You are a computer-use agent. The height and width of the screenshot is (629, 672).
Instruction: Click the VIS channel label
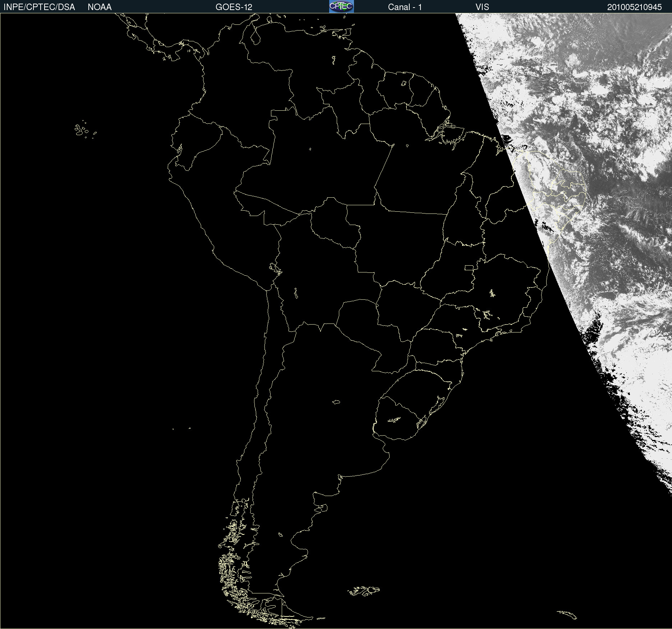(482, 7)
